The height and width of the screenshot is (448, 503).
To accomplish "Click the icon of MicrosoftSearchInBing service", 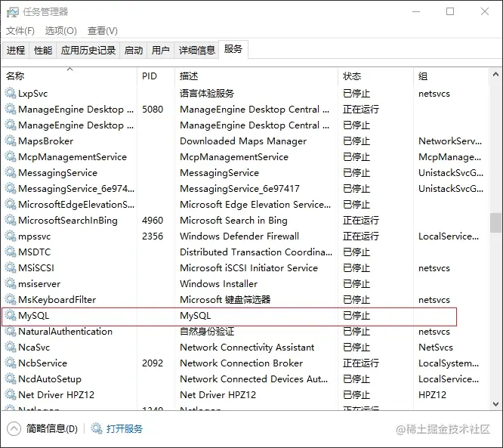I will tap(11, 220).
